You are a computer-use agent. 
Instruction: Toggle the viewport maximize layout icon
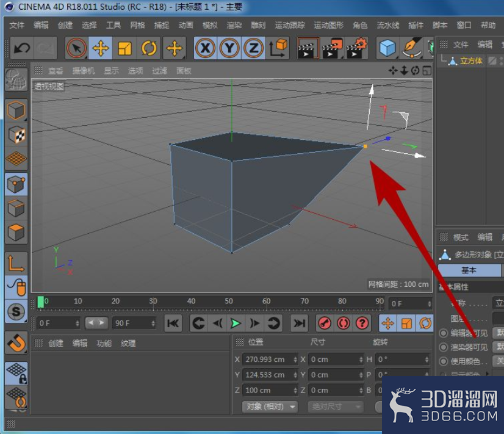coord(427,70)
